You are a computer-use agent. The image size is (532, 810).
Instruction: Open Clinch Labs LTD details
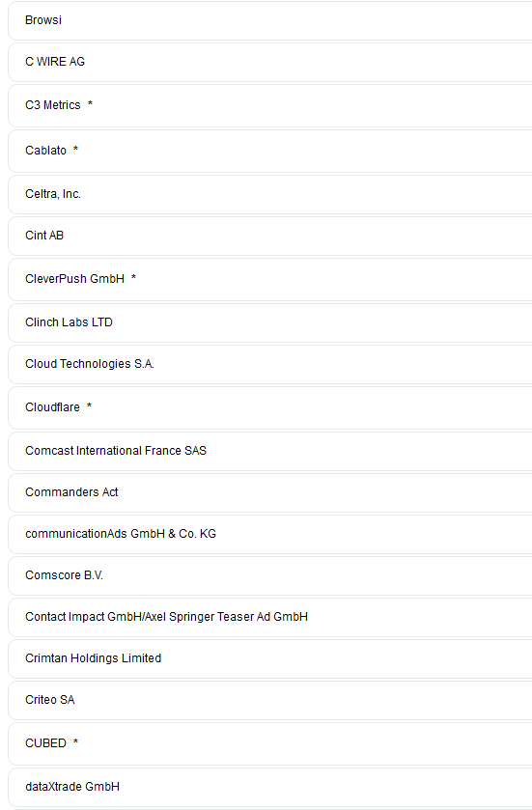coord(270,322)
